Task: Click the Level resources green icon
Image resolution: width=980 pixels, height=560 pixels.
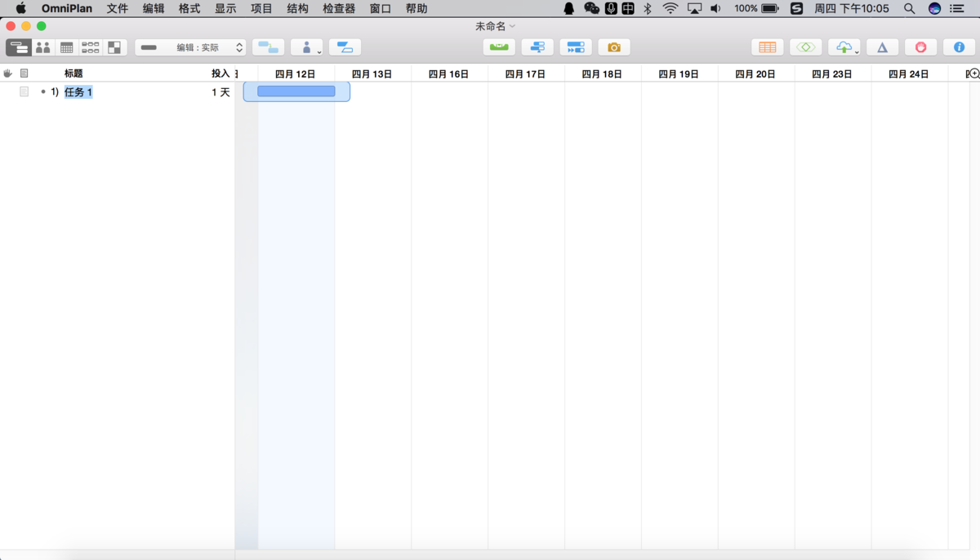Action: click(499, 47)
